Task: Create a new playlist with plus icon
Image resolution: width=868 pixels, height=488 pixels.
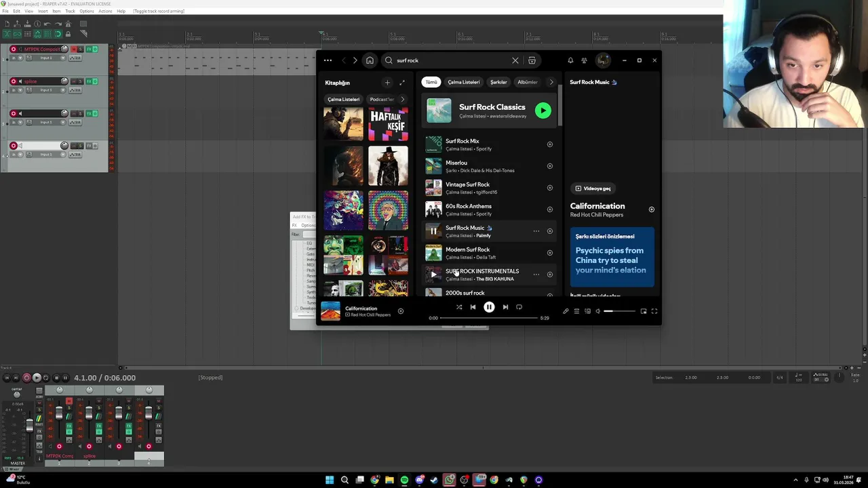Action: [x=387, y=83]
